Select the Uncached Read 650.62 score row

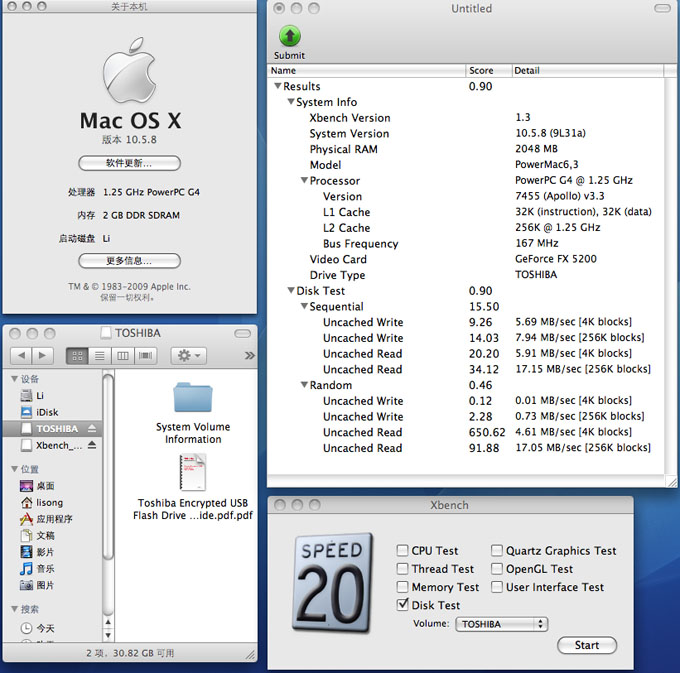pyautogui.click(x=465, y=432)
